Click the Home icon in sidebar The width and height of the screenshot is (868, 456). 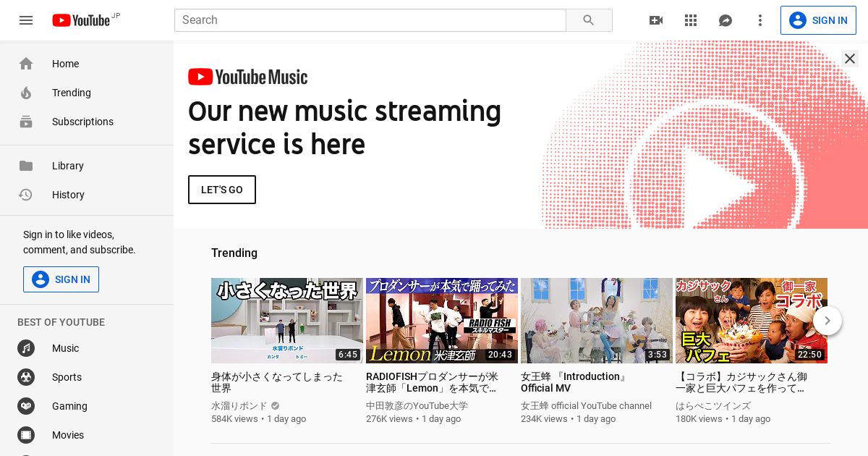pos(26,64)
